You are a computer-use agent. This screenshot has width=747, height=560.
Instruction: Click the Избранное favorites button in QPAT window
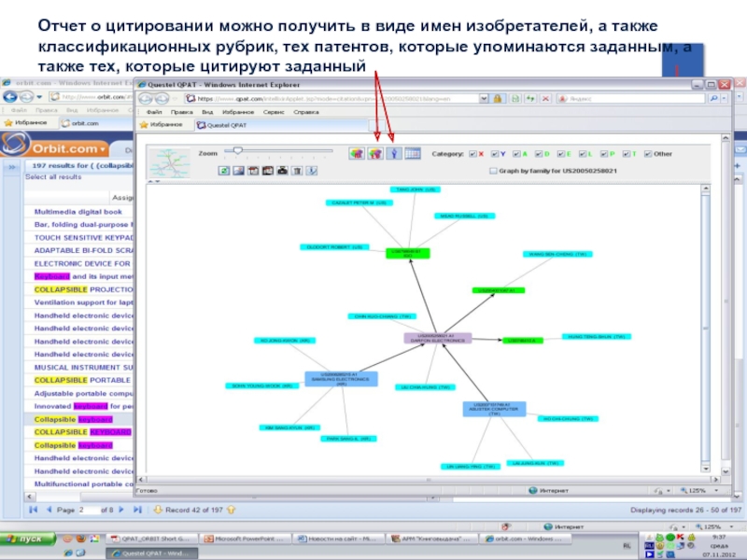pyautogui.click(x=162, y=125)
